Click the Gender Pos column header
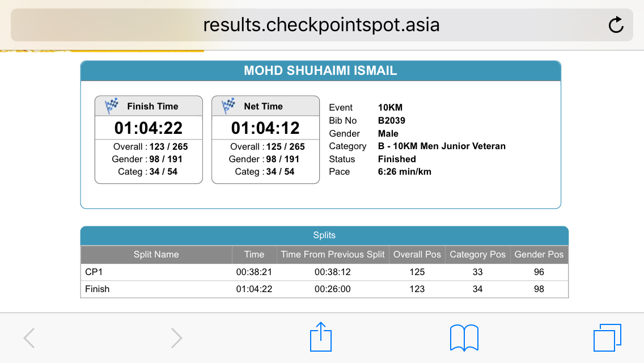 pyautogui.click(x=539, y=255)
